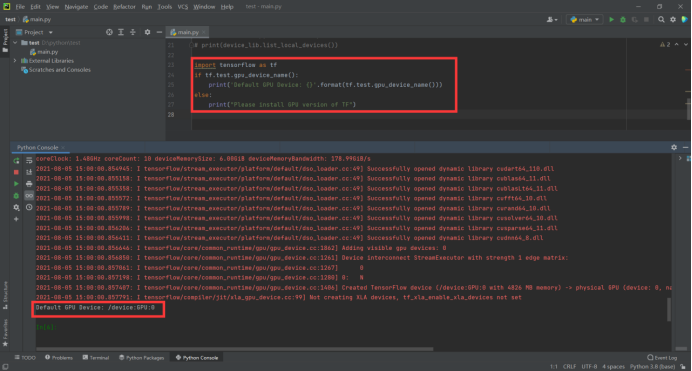
Task: Open the Code With Me user icon
Action: (x=552, y=19)
